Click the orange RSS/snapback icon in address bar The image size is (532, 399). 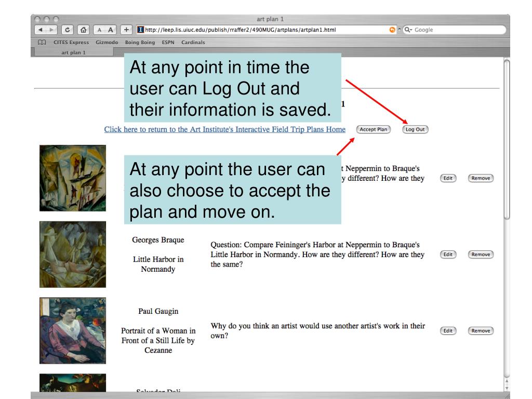(x=392, y=30)
